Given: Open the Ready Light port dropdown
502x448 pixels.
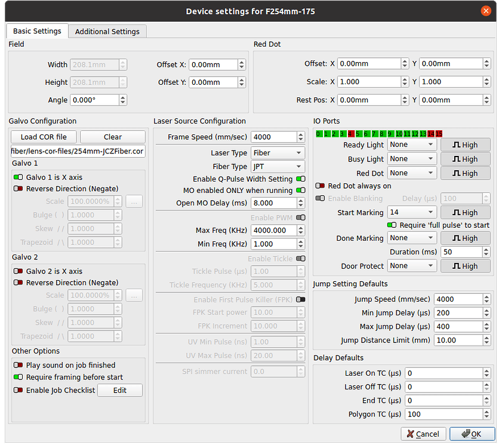Looking at the screenshot, I should 412,145.
